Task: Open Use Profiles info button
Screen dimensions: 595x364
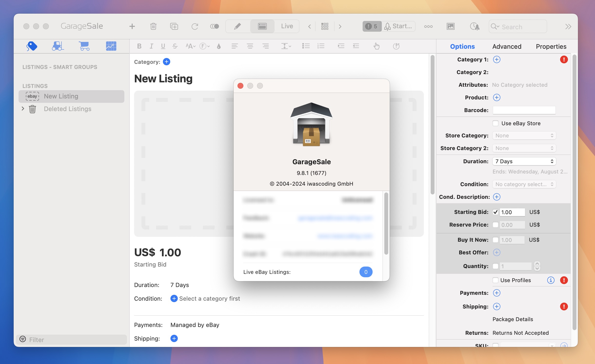Action: point(551,280)
